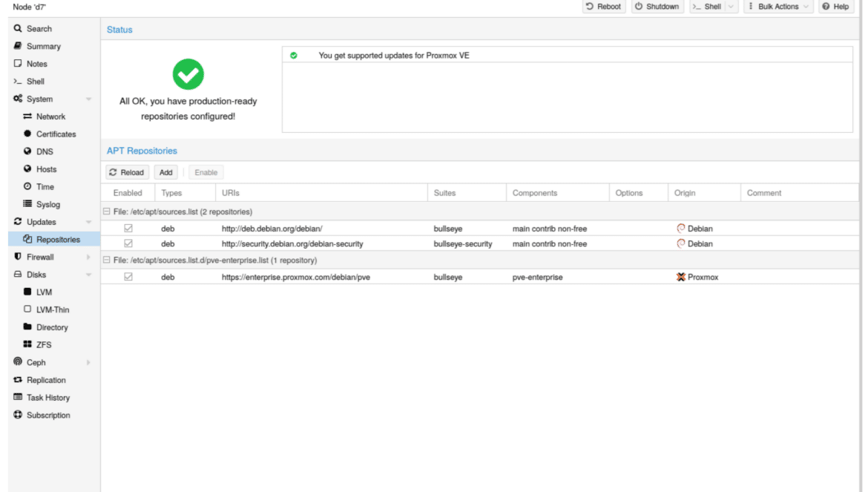868x492 pixels.
Task: Select the 'pve-enterprise' component cell
Action: (x=538, y=277)
